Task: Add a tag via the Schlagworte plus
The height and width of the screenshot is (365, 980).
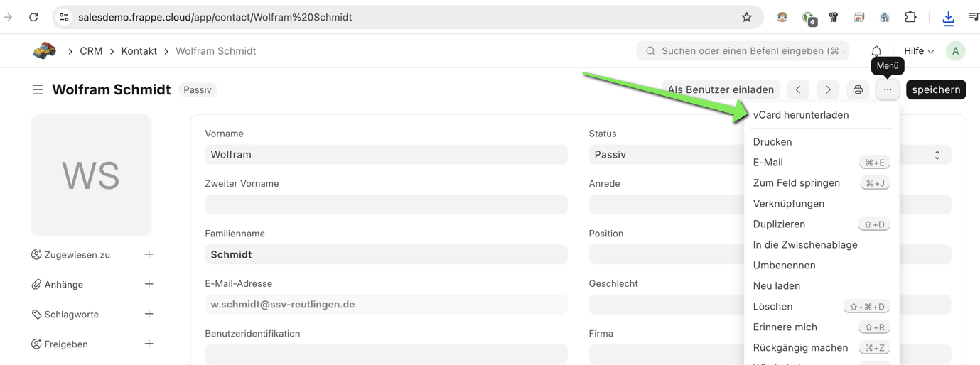Action: point(149,314)
